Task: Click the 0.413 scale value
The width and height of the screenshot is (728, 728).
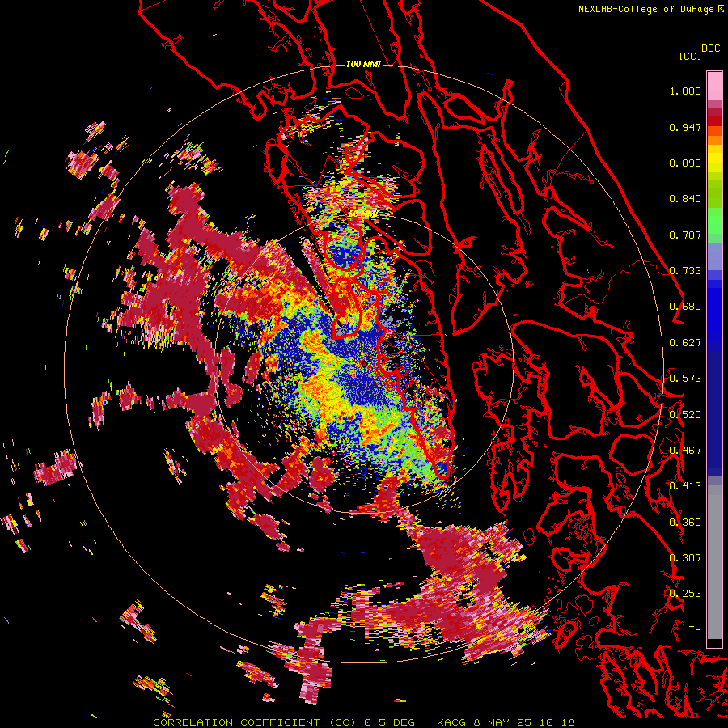Action: click(x=685, y=486)
